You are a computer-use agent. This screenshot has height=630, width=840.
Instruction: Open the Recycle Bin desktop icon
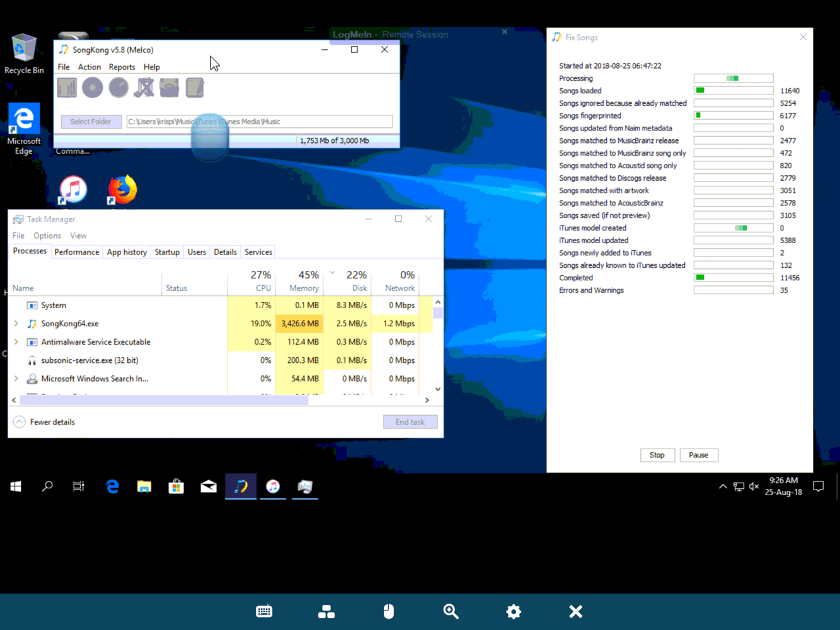tap(24, 54)
